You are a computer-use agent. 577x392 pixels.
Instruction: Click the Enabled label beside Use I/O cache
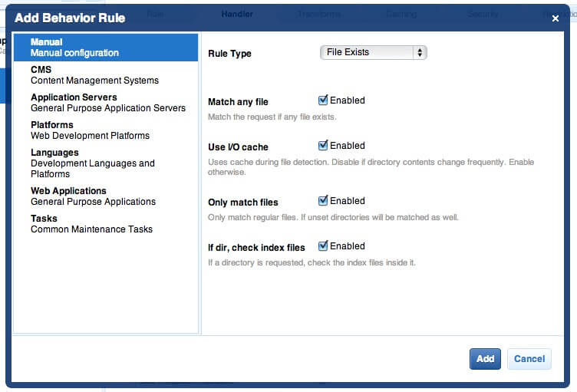[x=347, y=146]
